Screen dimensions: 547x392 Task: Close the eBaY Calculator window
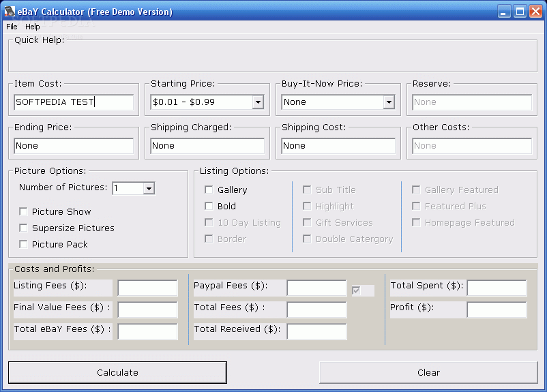pyautogui.click(x=535, y=12)
